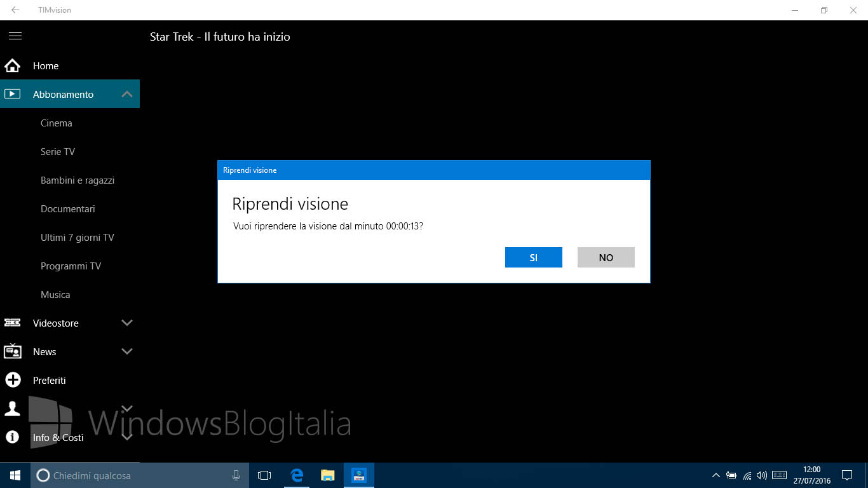The image size is (868, 488).
Task: Click the TIMvision taskbar icon
Action: (359, 475)
